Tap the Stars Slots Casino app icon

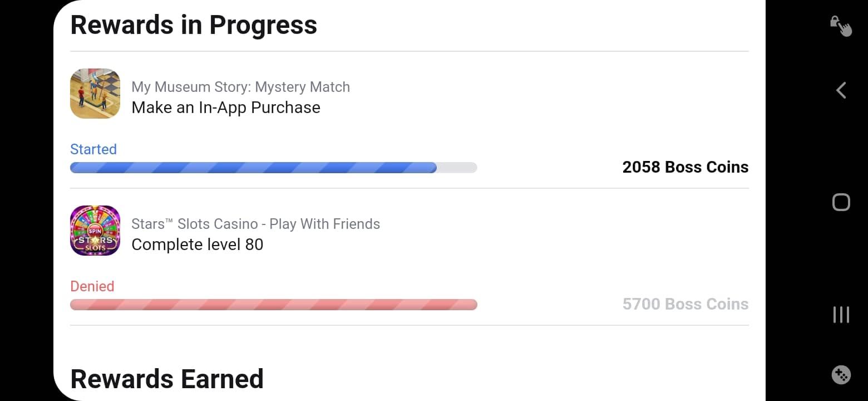[95, 231]
